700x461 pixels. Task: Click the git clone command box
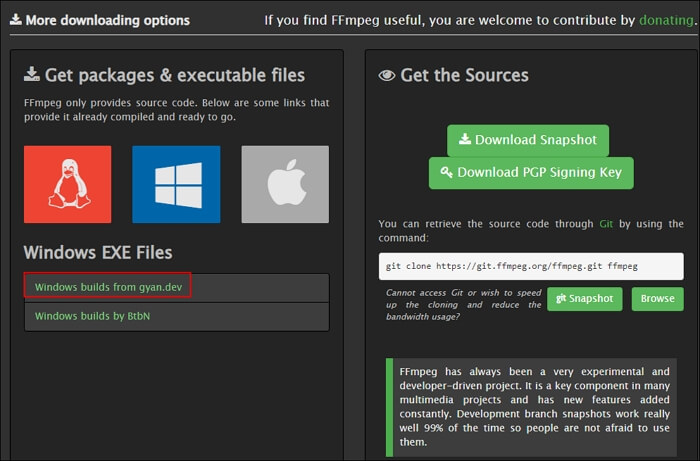tap(531, 266)
